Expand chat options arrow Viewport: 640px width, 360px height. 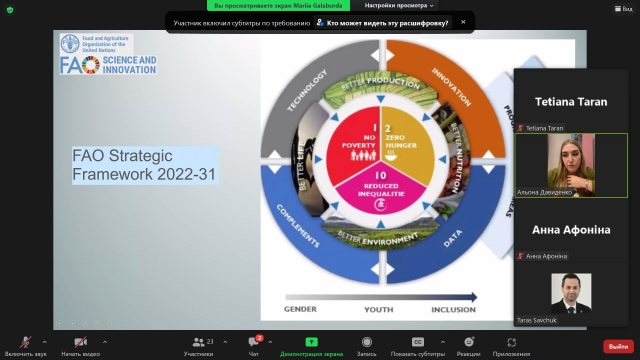[270, 342]
